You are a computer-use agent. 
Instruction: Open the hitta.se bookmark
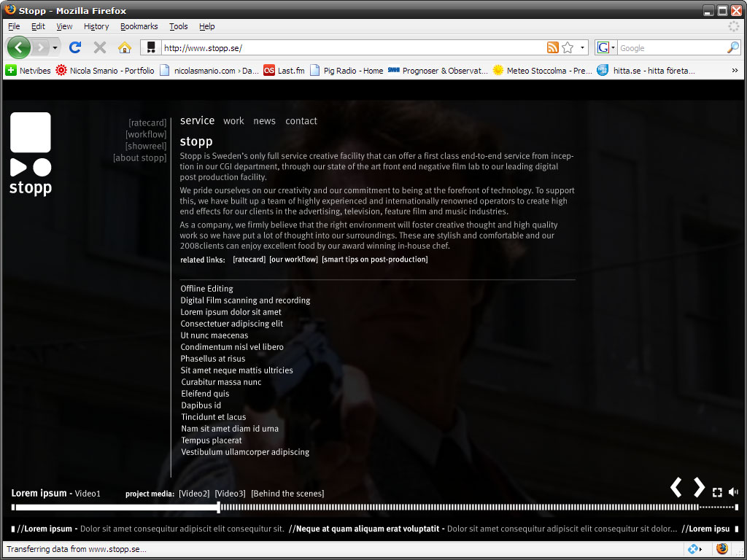[646, 71]
